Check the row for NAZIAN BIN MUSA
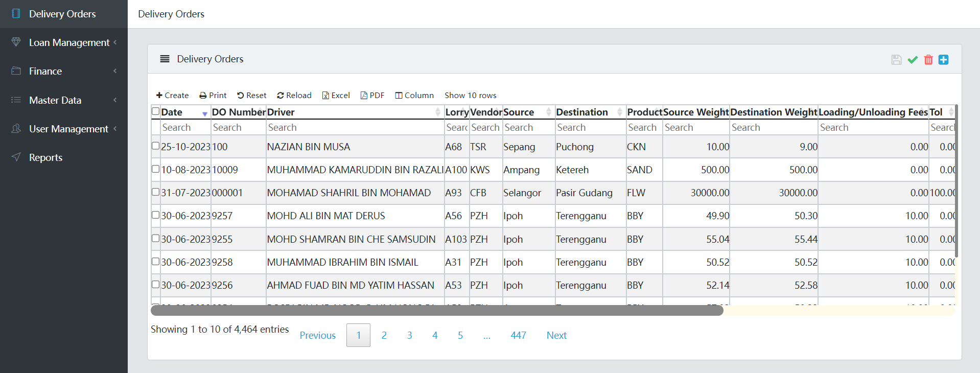 click(x=156, y=146)
